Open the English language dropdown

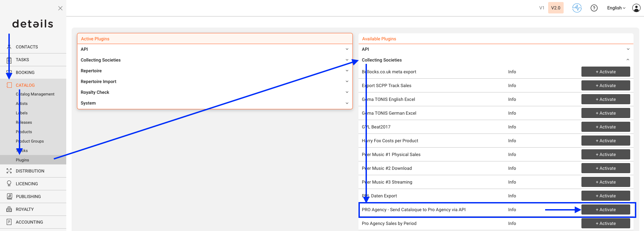coord(616,8)
